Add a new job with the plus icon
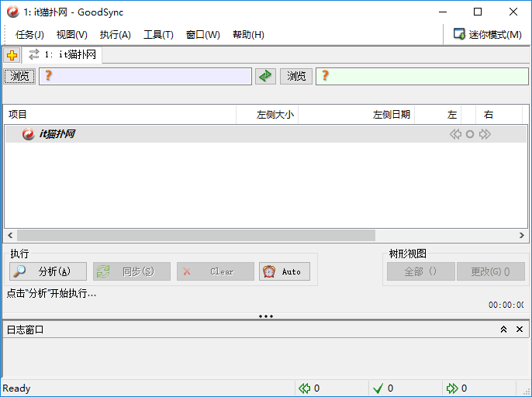This screenshot has width=532, height=397. pyautogui.click(x=12, y=55)
